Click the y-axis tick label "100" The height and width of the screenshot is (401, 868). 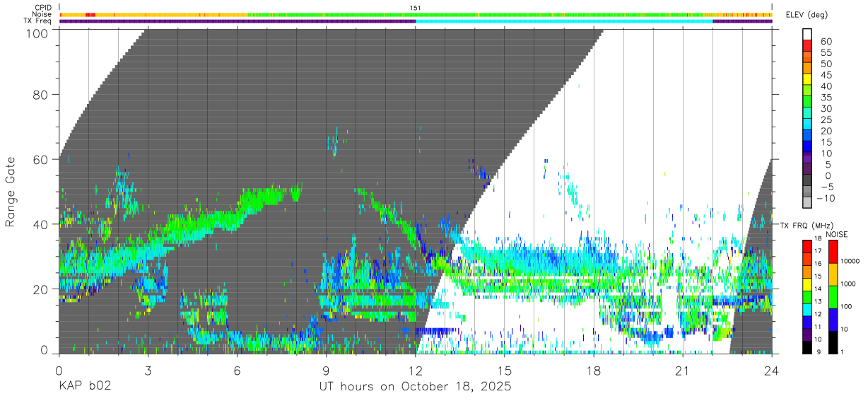[x=37, y=33]
